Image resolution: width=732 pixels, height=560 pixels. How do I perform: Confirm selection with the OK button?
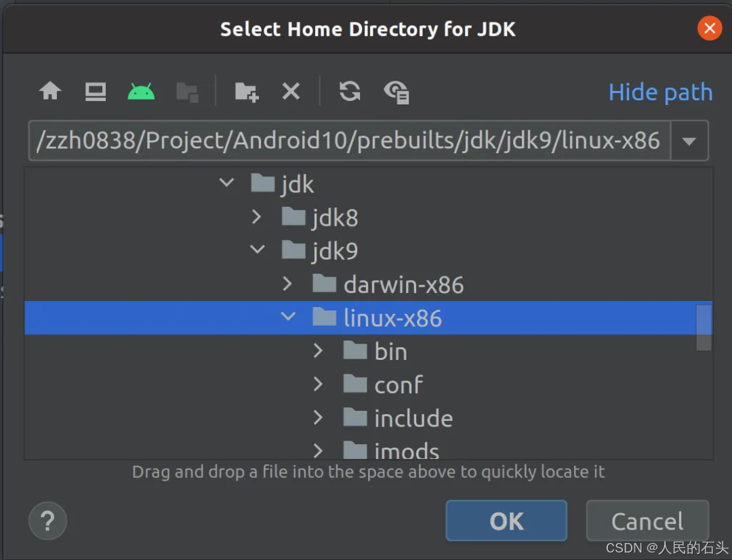point(506,521)
